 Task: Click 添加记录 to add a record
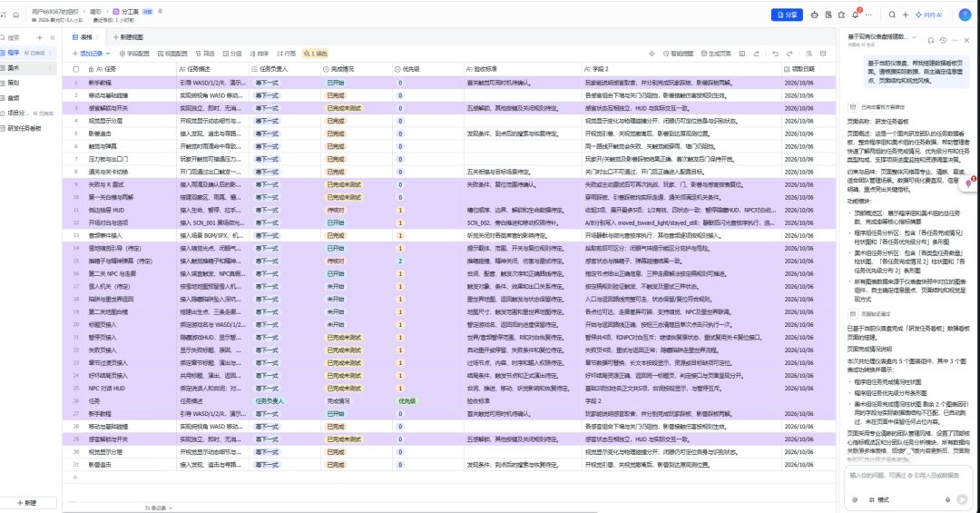click(x=87, y=54)
